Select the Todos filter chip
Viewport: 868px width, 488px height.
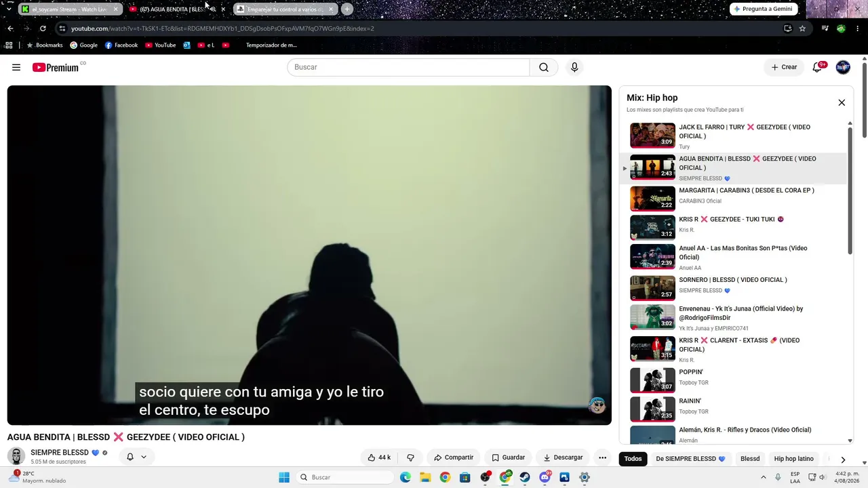[633, 459]
